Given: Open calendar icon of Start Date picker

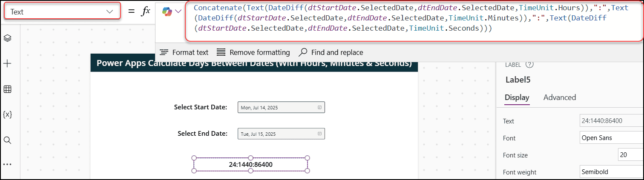Looking at the screenshot, I should (319, 108).
